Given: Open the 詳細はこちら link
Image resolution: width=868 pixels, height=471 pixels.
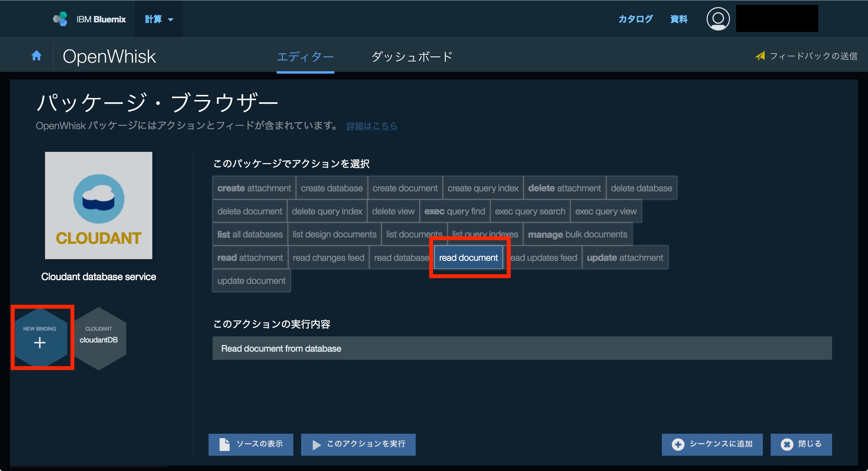Looking at the screenshot, I should [x=372, y=126].
